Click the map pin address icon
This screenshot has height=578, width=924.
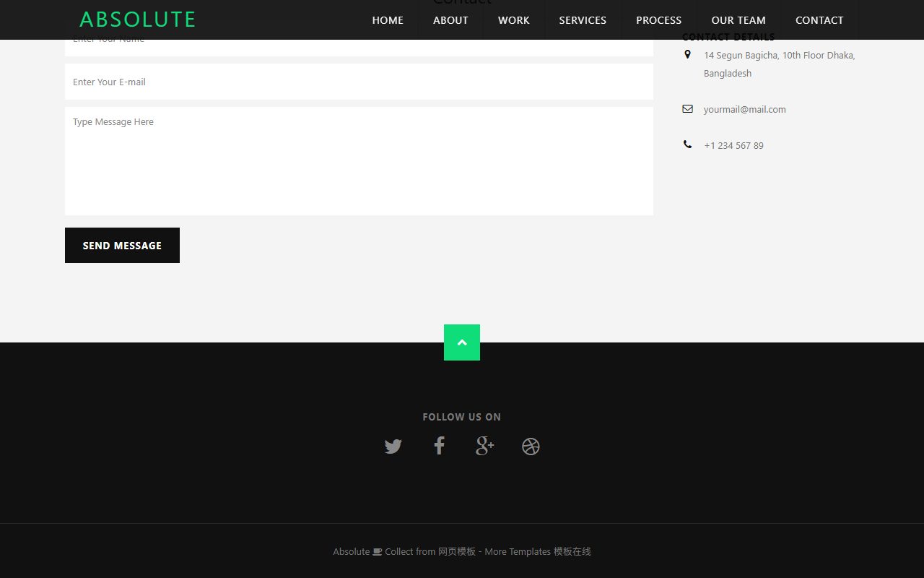687,54
